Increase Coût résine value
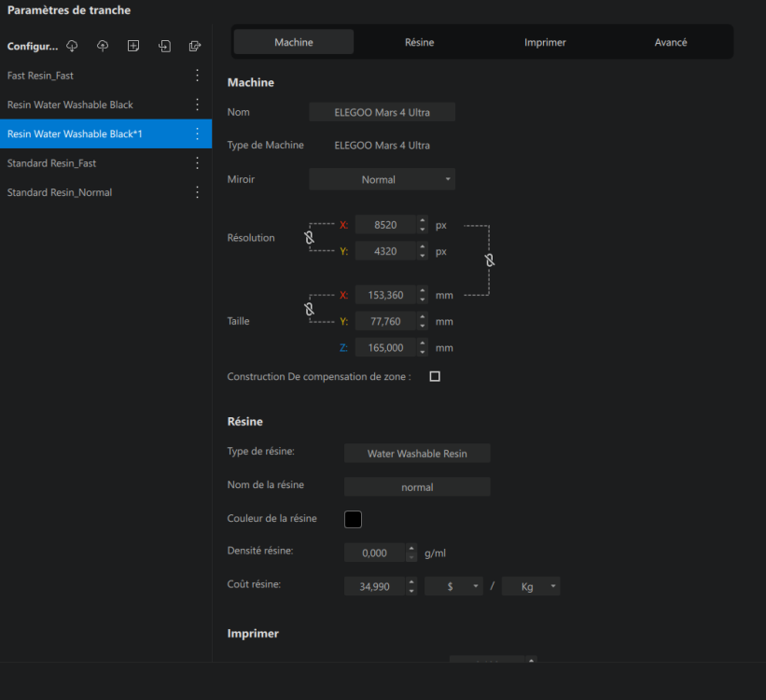Image resolution: width=766 pixels, height=700 pixels. click(x=411, y=581)
